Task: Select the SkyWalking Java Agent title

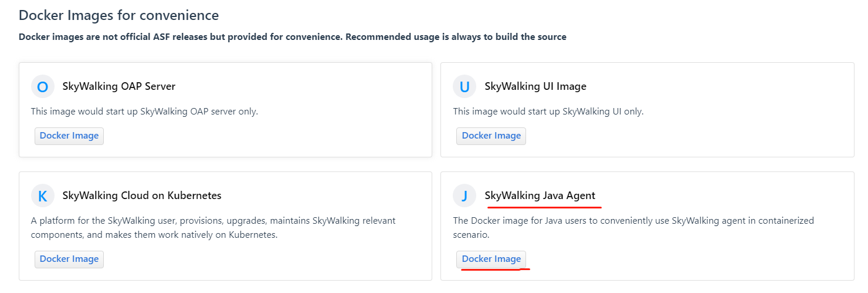Action: (x=540, y=196)
